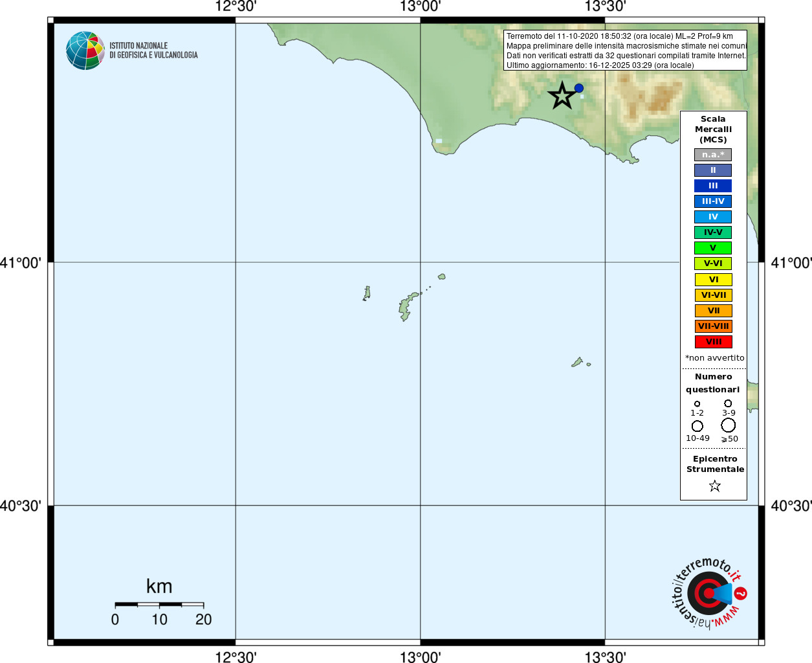The width and height of the screenshot is (812, 663).
Task: Click the legend circle for 1-2 questionnaires
Action: 697,404
